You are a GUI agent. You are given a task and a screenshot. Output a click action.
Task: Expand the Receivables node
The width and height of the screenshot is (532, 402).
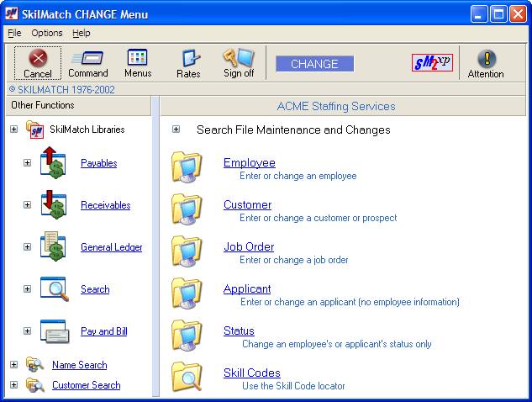tap(27, 204)
